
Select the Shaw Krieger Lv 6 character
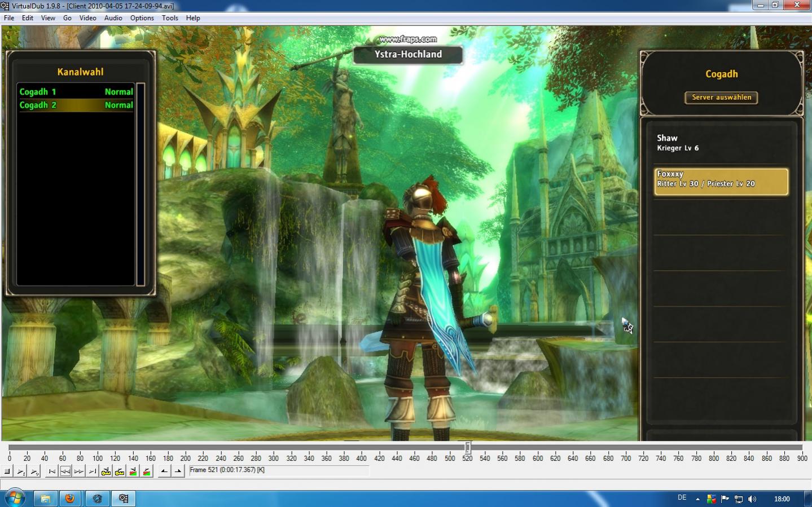(x=721, y=143)
